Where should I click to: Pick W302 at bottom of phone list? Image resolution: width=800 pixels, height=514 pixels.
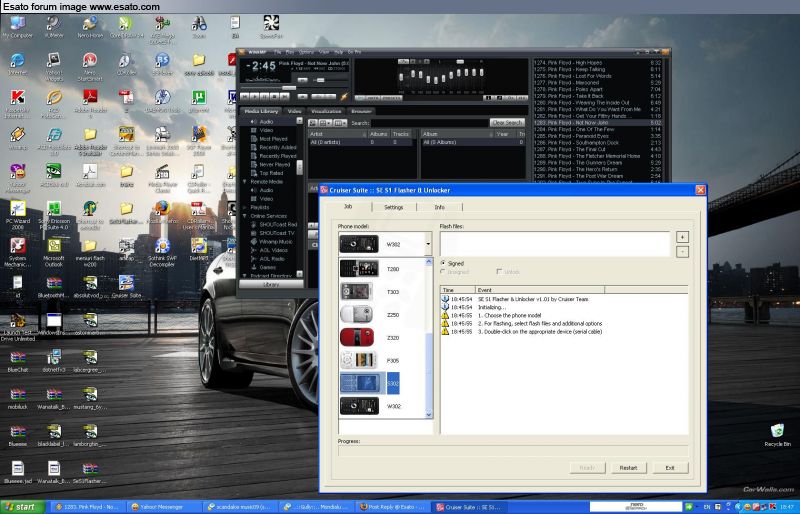pyautogui.click(x=359, y=406)
